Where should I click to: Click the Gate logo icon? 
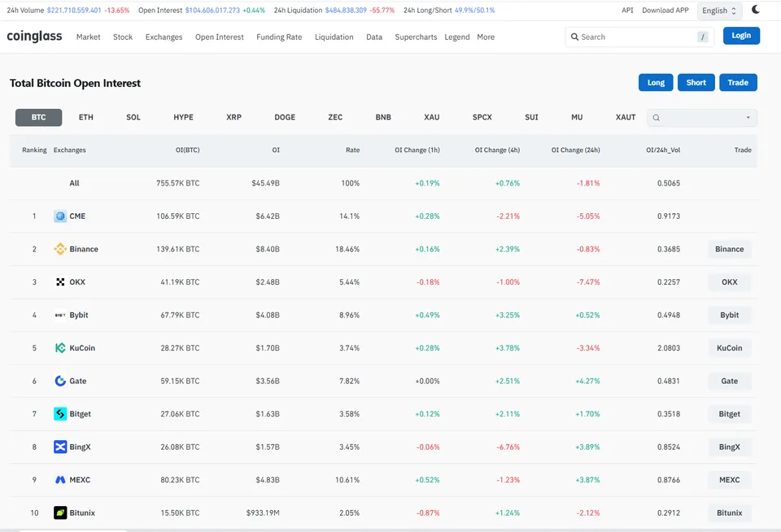[x=60, y=381]
